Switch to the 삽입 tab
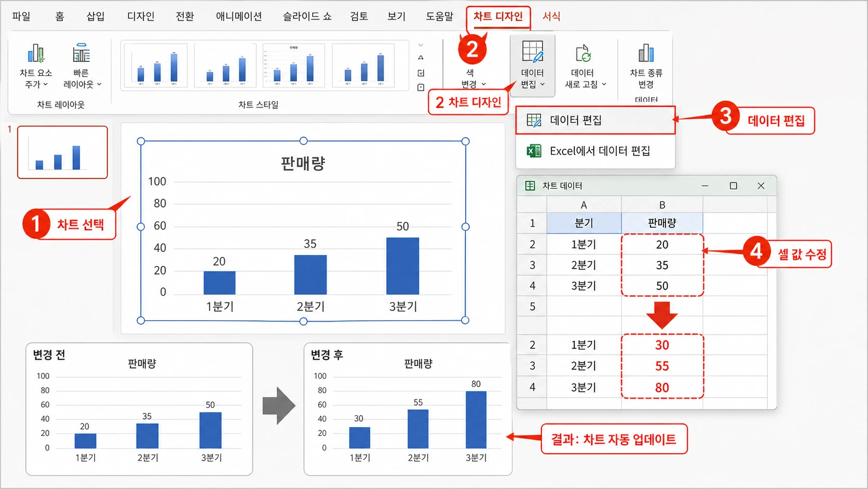Viewport: 868px width, 489px height. [95, 16]
